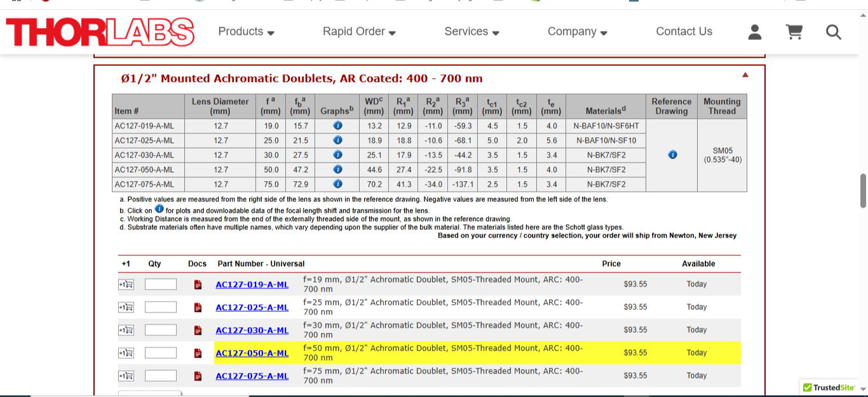This screenshot has width=868, height=397.
Task: Add one AC127-025-A-ML to cart
Action: [x=126, y=307]
